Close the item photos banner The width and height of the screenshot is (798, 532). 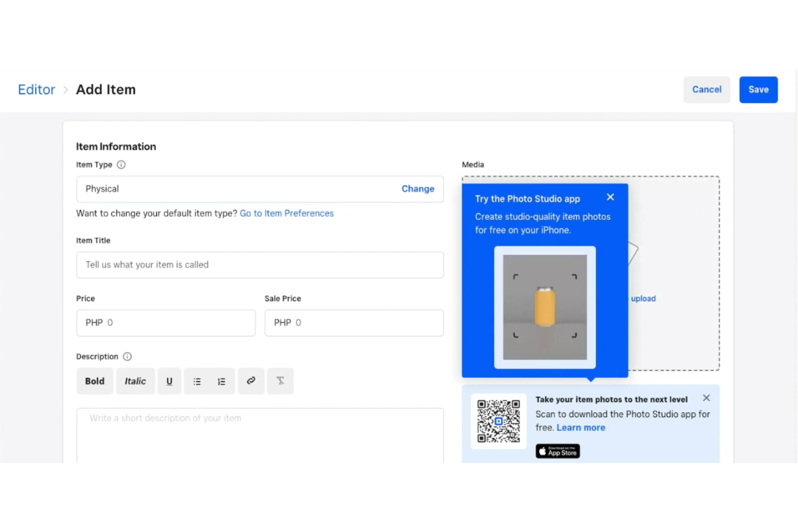point(706,398)
